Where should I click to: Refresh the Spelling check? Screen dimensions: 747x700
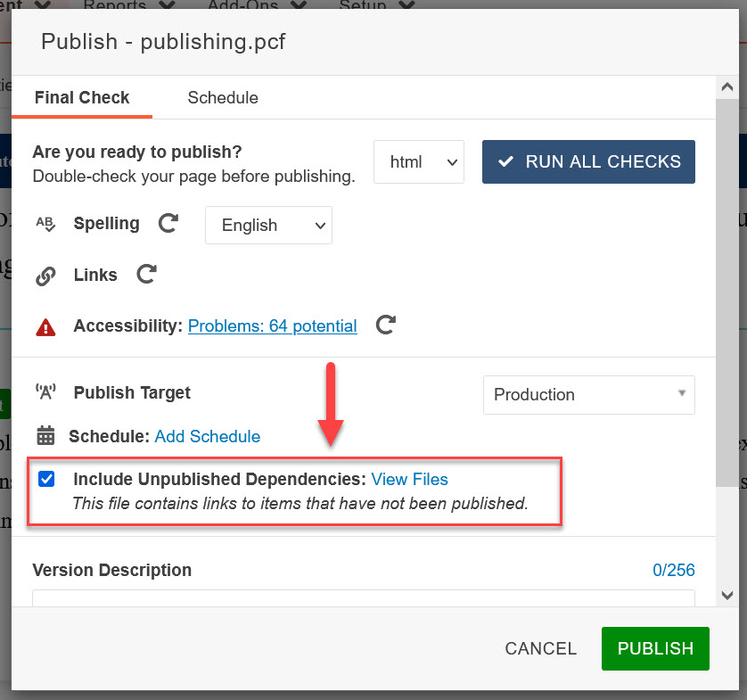coord(168,224)
